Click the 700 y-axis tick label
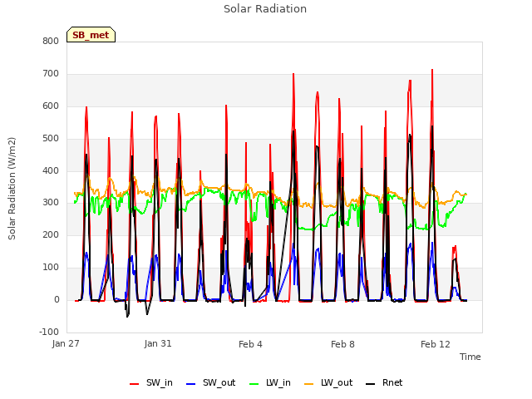The image size is (532, 399). [51, 74]
